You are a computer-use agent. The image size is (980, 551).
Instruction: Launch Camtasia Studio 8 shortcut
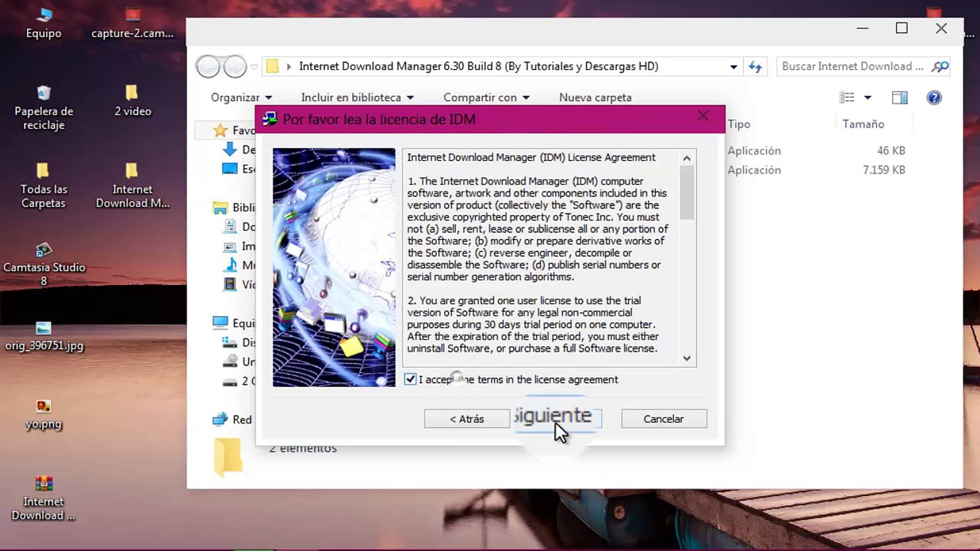click(x=44, y=264)
